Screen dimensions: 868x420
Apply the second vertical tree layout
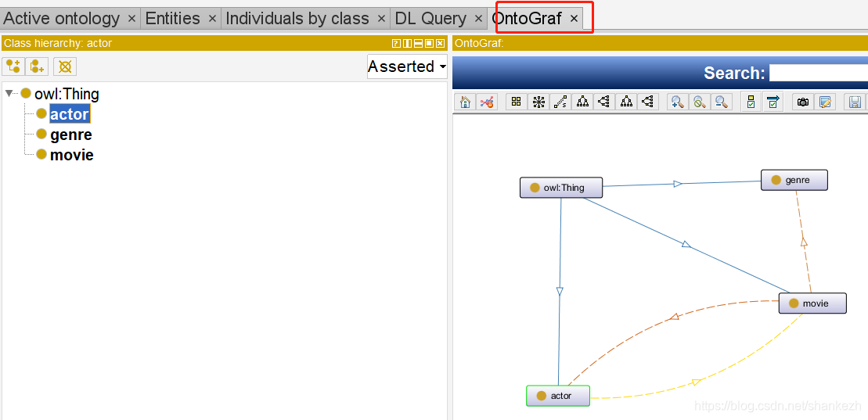coord(626,102)
